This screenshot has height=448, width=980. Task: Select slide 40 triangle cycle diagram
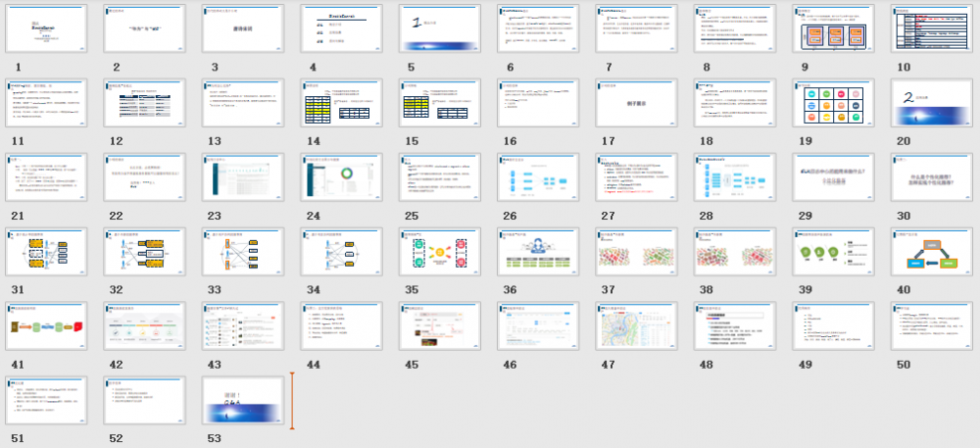[932, 252]
